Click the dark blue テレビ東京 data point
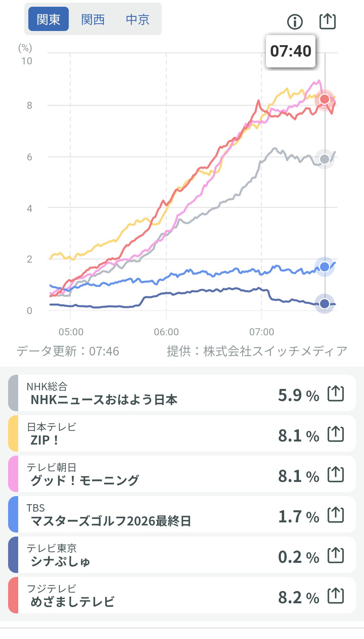This screenshot has height=639, width=364. [x=325, y=304]
